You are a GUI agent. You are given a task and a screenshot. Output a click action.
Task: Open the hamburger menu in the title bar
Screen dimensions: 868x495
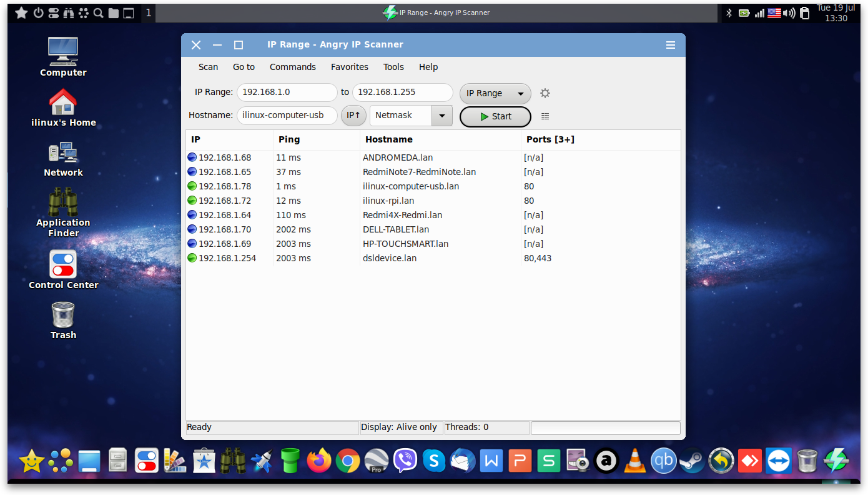pos(671,45)
